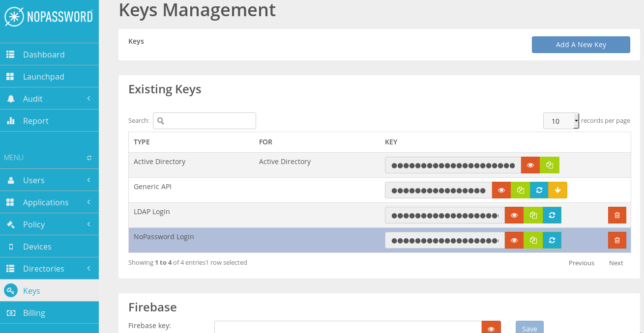The height and width of the screenshot is (333, 644).
Task: Expand the Audit menu chevron
Action: (x=89, y=99)
